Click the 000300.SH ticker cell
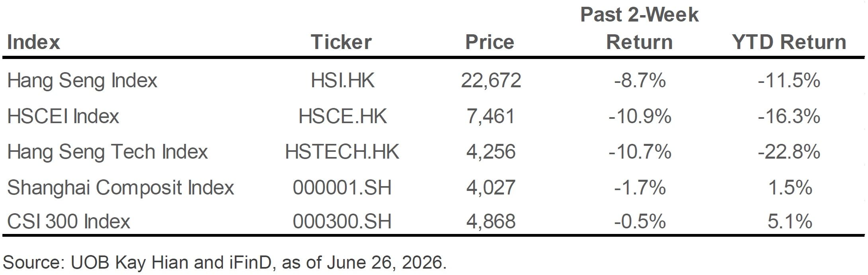 (342, 222)
